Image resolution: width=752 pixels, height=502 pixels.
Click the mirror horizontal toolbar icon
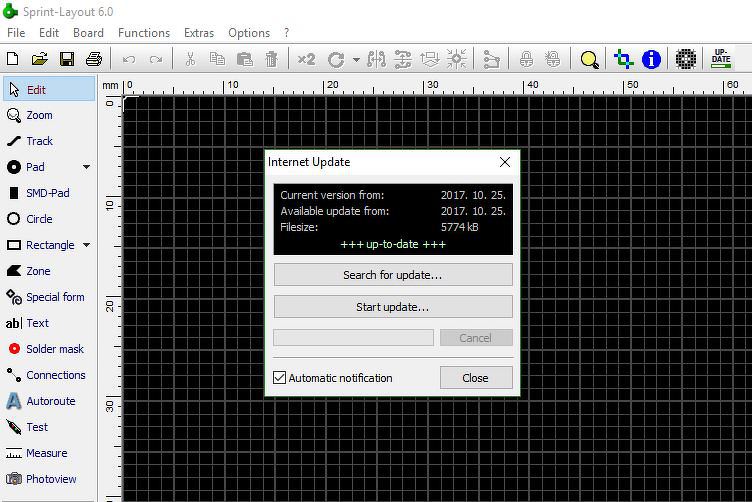[376, 59]
